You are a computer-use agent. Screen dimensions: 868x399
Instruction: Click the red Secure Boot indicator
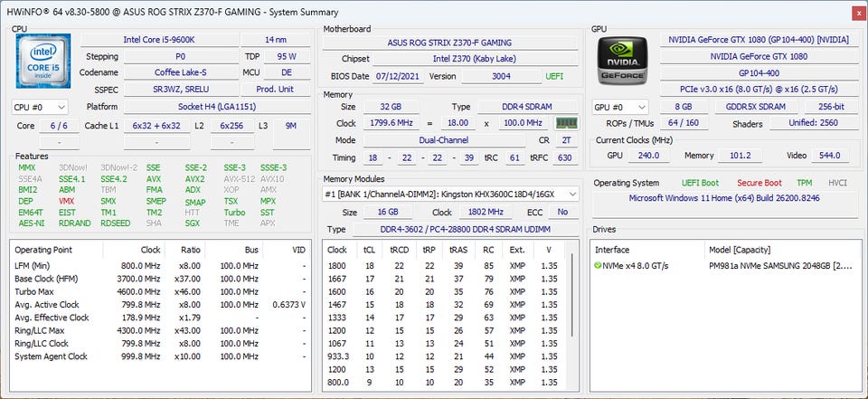(x=759, y=183)
